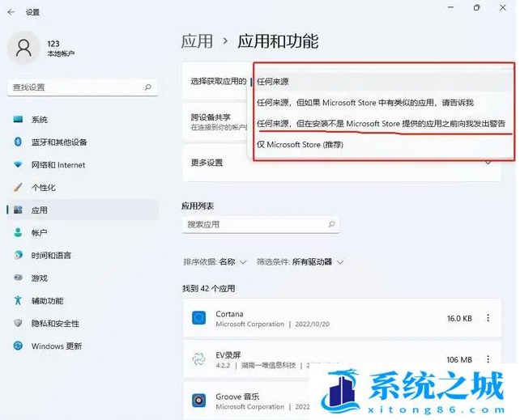Click EV录屏 app name text
The height and width of the screenshot is (420, 520).
click(x=228, y=355)
